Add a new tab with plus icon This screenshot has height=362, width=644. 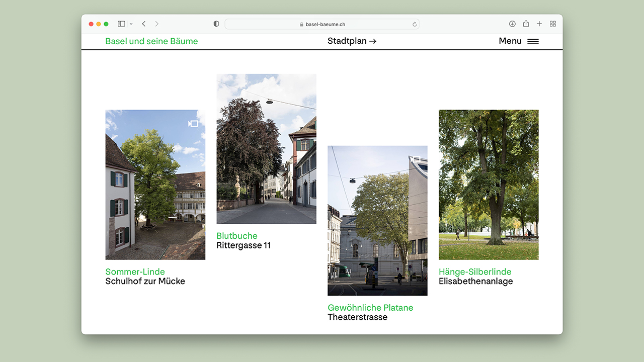pyautogui.click(x=539, y=24)
